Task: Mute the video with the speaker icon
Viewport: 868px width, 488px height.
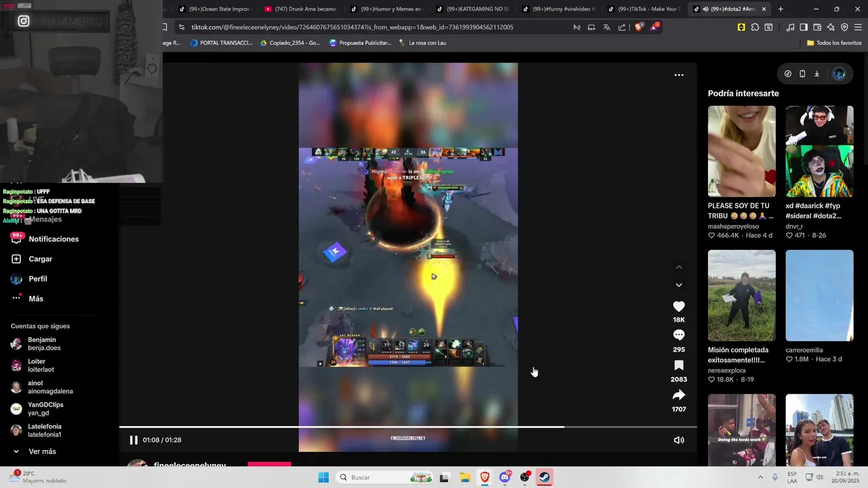Action: tap(679, 440)
